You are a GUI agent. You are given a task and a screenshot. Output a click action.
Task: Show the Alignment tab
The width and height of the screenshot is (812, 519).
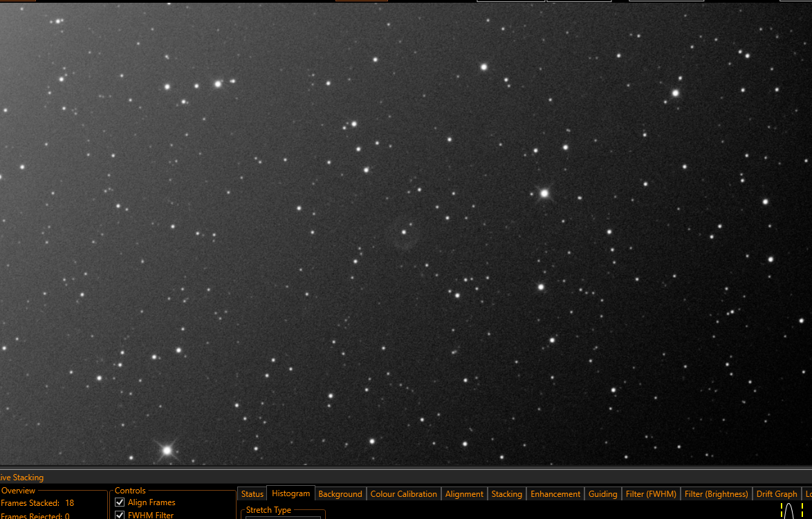pyautogui.click(x=464, y=494)
